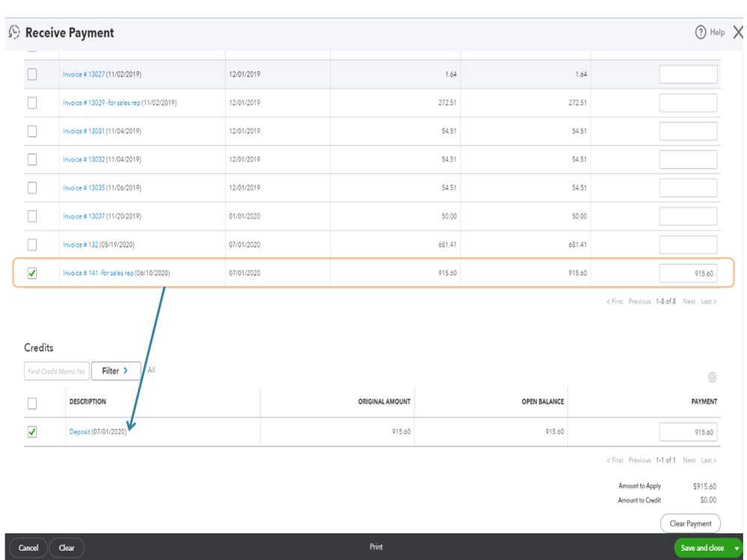Open Invoice # 13027 link
The height and width of the screenshot is (560, 747).
point(84,74)
